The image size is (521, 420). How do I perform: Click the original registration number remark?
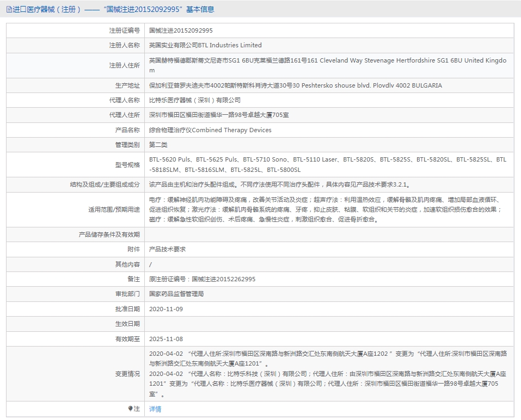tap(202, 279)
